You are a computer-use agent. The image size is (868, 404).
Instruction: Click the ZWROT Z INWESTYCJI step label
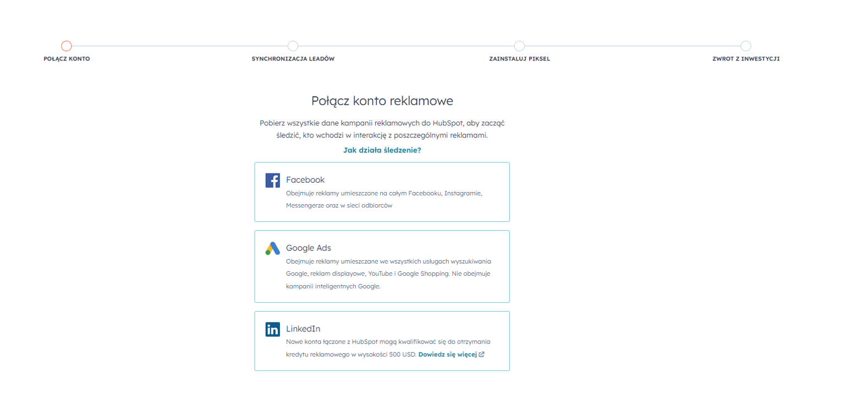746,59
